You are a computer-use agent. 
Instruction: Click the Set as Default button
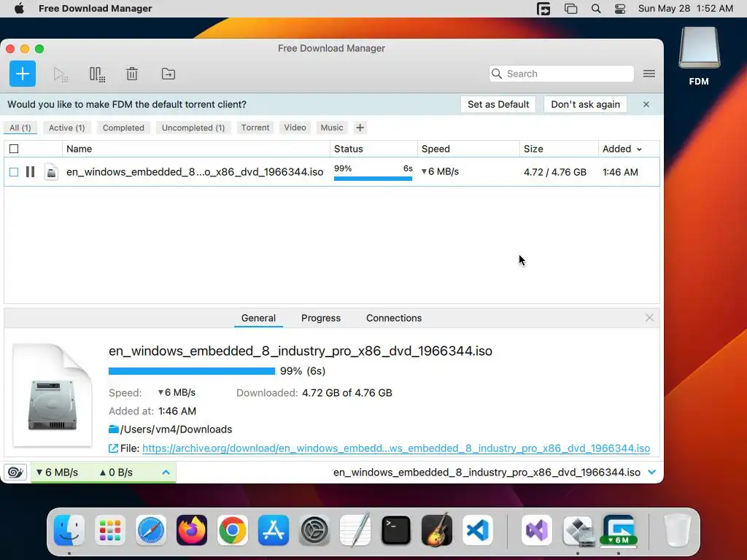click(x=498, y=104)
